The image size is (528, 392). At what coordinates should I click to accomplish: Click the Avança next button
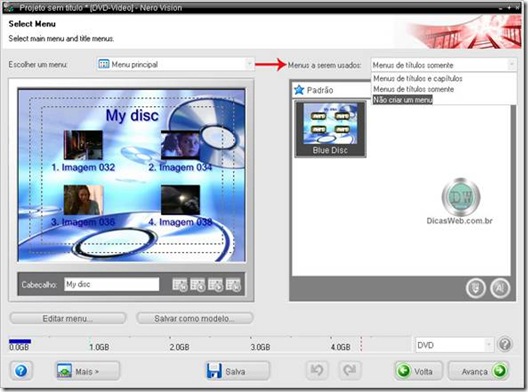coord(478,371)
